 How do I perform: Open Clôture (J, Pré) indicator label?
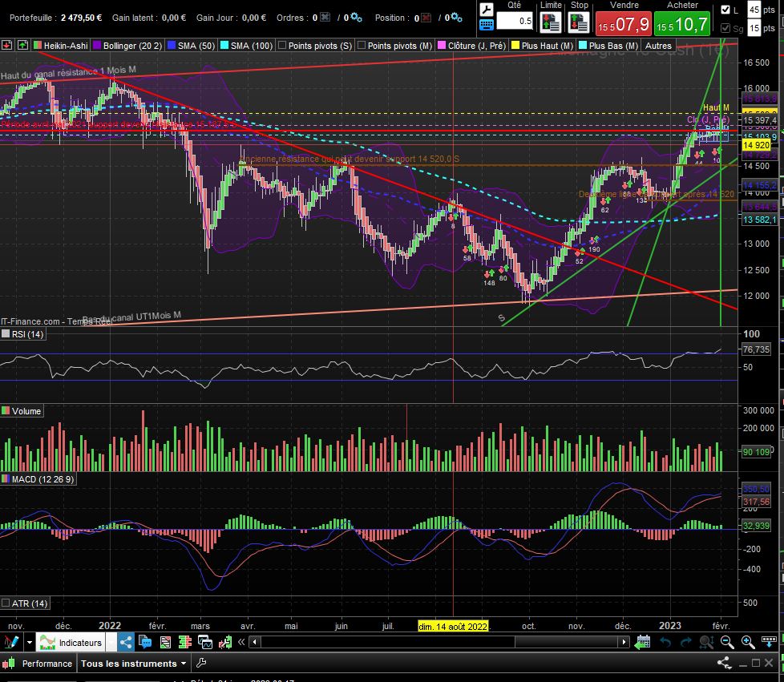click(x=471, y=46)
